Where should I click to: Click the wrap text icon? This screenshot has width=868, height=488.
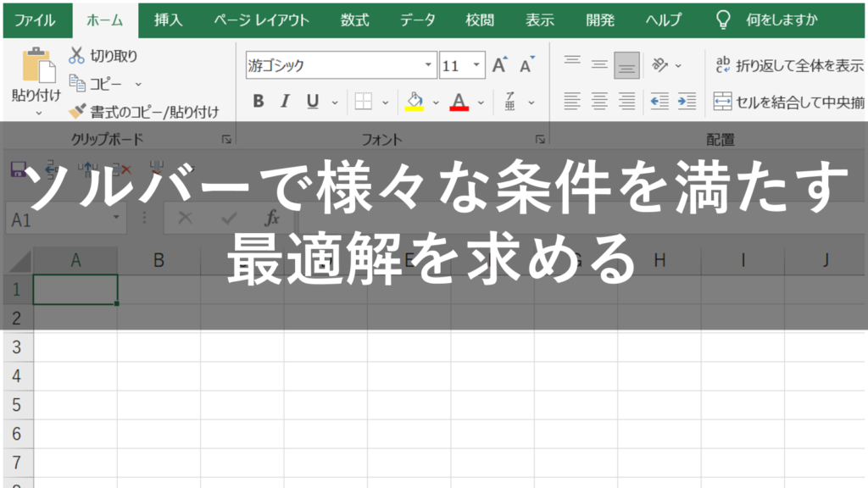(x=722, y=64)
